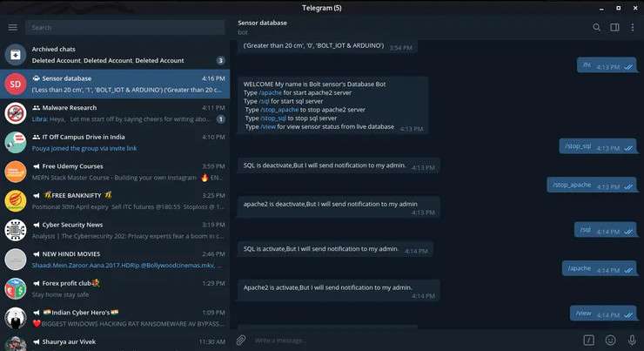Open the Forex profit club avatar

coord(16,288)
